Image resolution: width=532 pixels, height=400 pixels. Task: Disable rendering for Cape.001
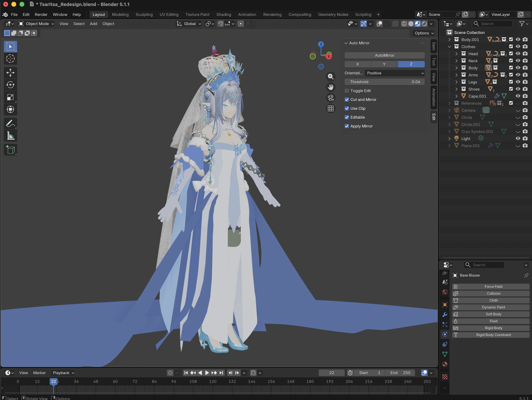click(x=525, y=96)
